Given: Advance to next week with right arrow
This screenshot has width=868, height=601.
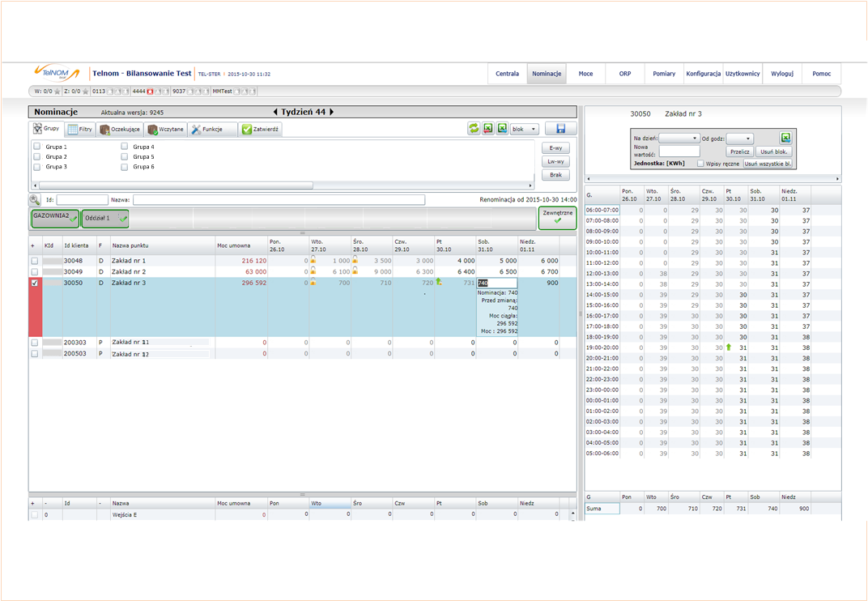Looking at the screenshot, I should coord(332,112).
